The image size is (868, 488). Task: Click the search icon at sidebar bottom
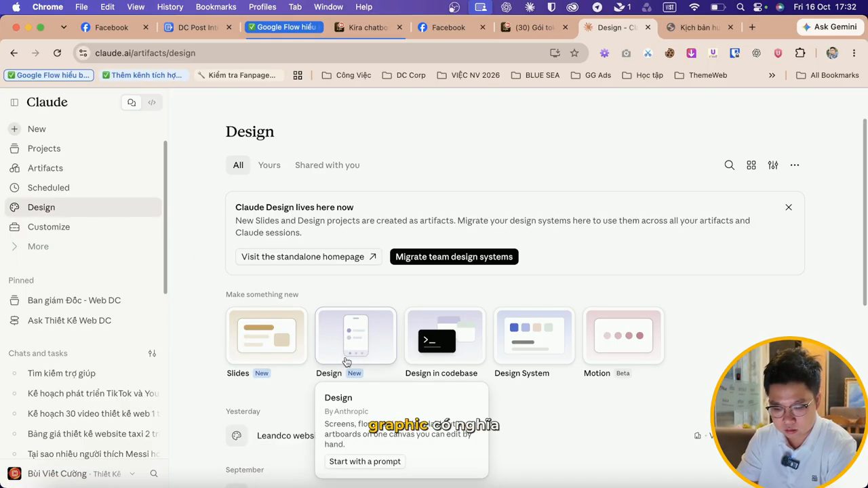[154, 474]
